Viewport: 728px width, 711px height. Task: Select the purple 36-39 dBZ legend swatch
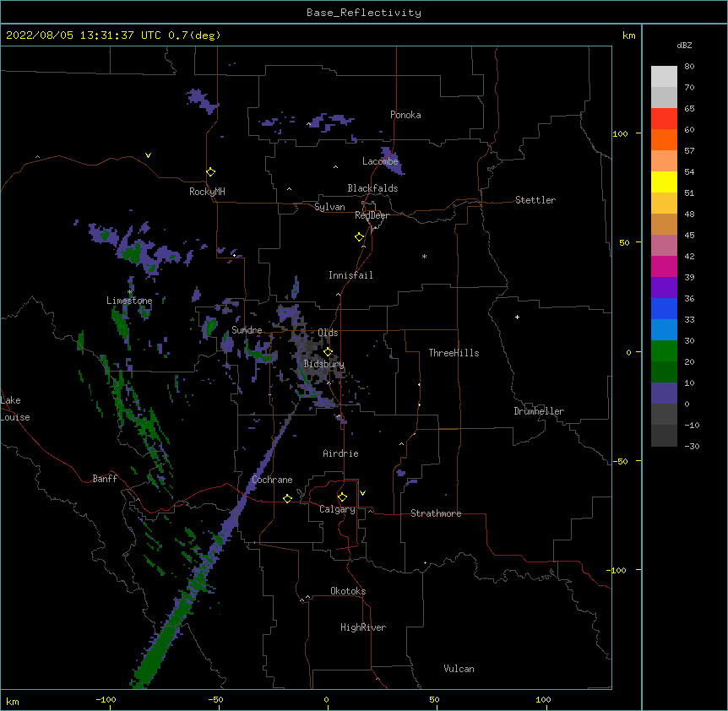(664, 288)
